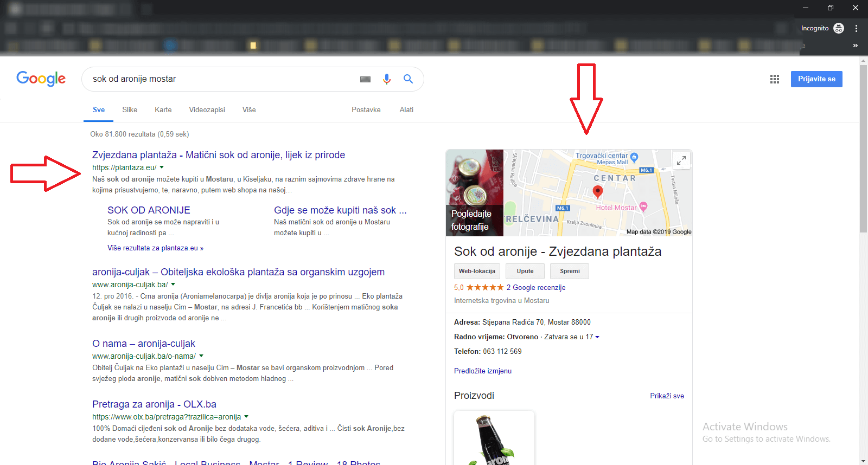Click the five-star rating
Viewport: 868px width, 465px height.
pos(485,288)
